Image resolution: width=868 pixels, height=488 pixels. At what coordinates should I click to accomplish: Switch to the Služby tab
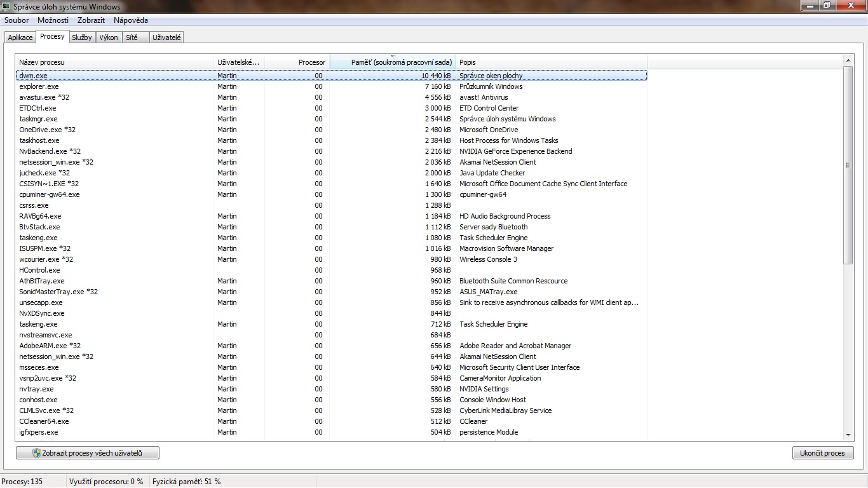(82, 37)
